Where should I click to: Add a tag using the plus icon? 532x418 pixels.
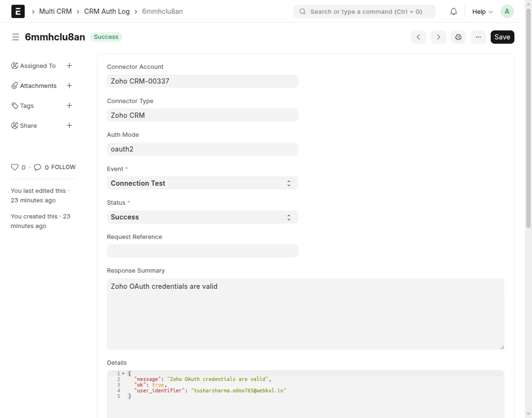tap(69, 105)
